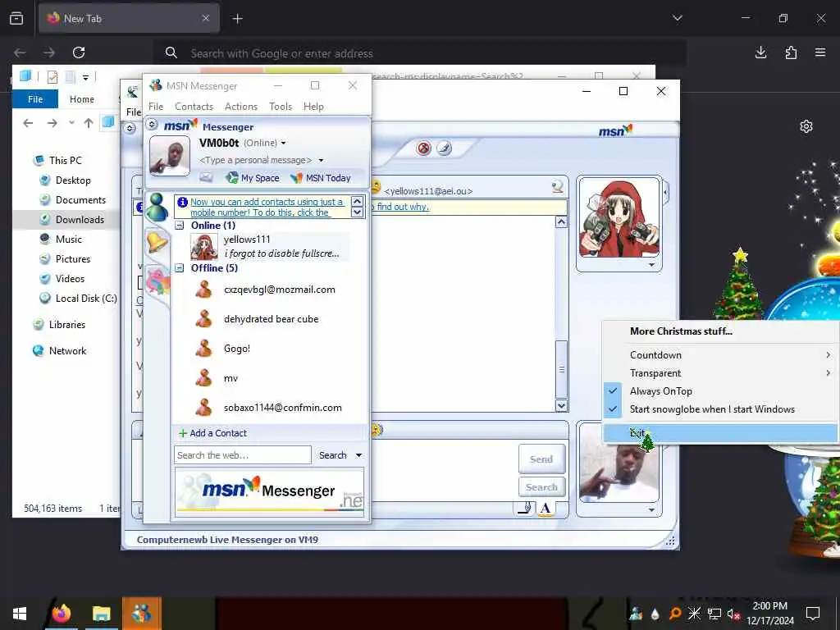Screen dimensions: 840x630
Task: Open the Windows Start button
Action: (x=20, y=614)
